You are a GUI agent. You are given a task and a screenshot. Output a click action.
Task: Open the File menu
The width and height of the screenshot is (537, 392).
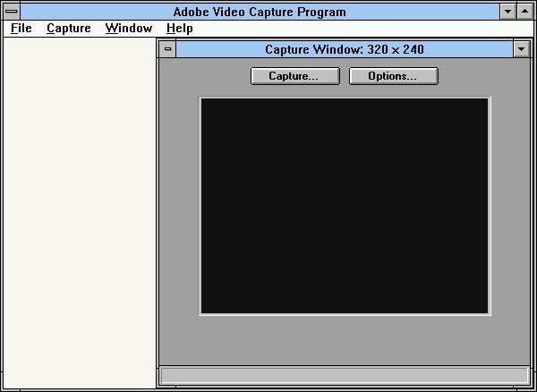pyautogui.click(x=21, y=28)
